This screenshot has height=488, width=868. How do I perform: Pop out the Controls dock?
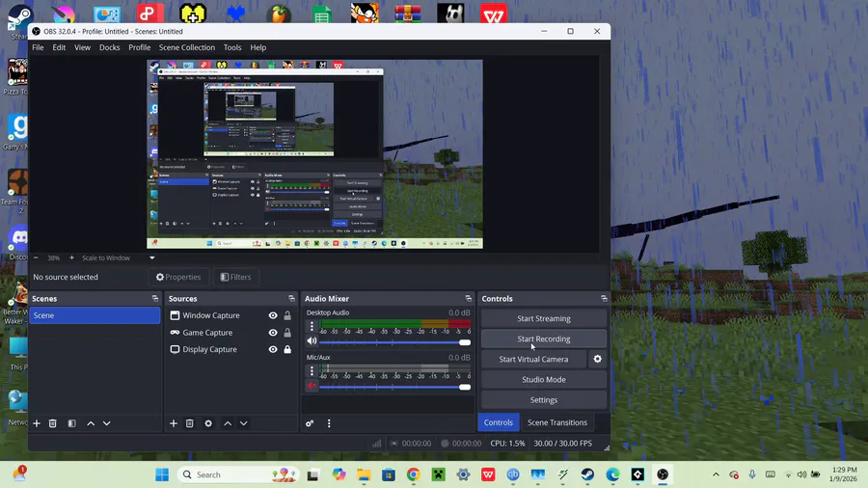(604, 298)
